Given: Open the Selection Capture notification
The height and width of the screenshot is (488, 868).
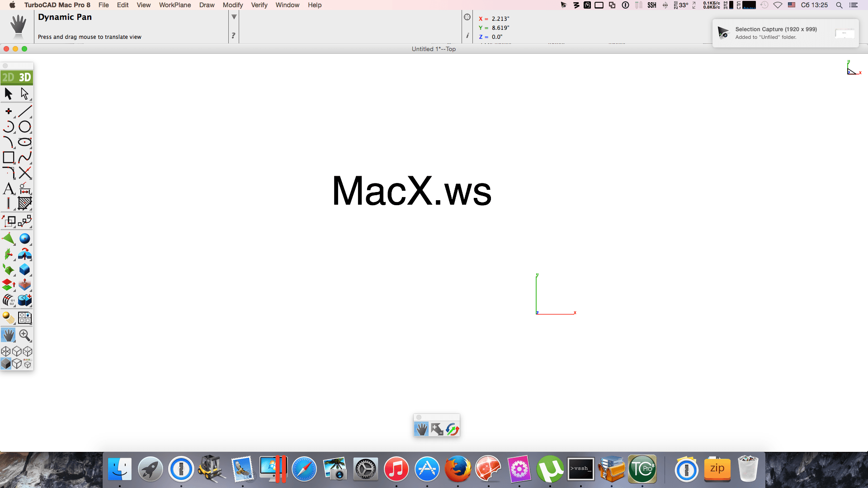Looking at the screenshot, I should (x=785, y=33).
